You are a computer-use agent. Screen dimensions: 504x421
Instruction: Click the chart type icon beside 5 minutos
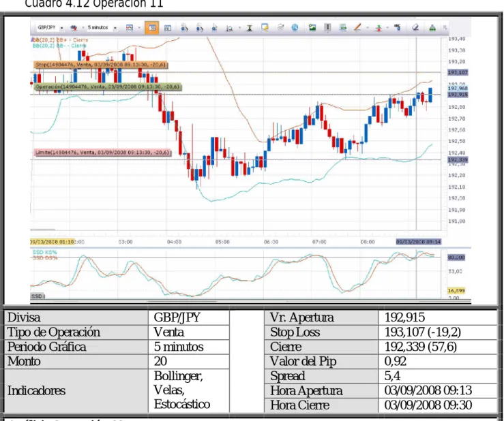(x=129, y=28)
